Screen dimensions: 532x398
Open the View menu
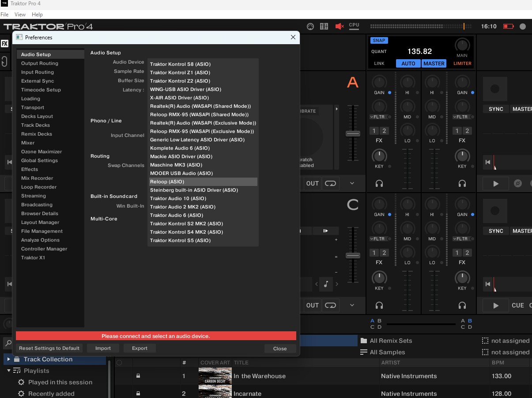[x=20, y=15]
